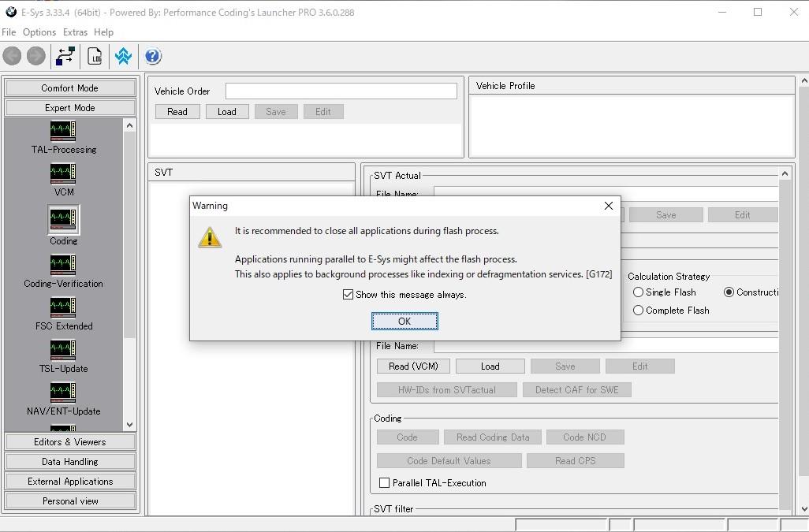The width and height of the screenshot is (809, 532).
Task: Open the LOG file icon
Action: (x=95, y=56)
